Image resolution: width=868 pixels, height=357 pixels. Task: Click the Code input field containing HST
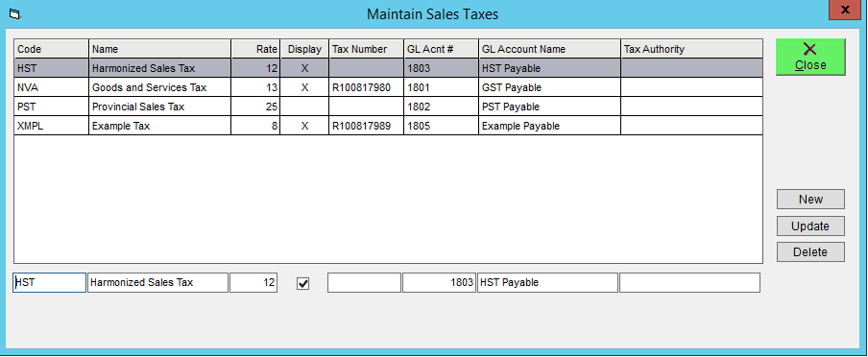point(49,282)
